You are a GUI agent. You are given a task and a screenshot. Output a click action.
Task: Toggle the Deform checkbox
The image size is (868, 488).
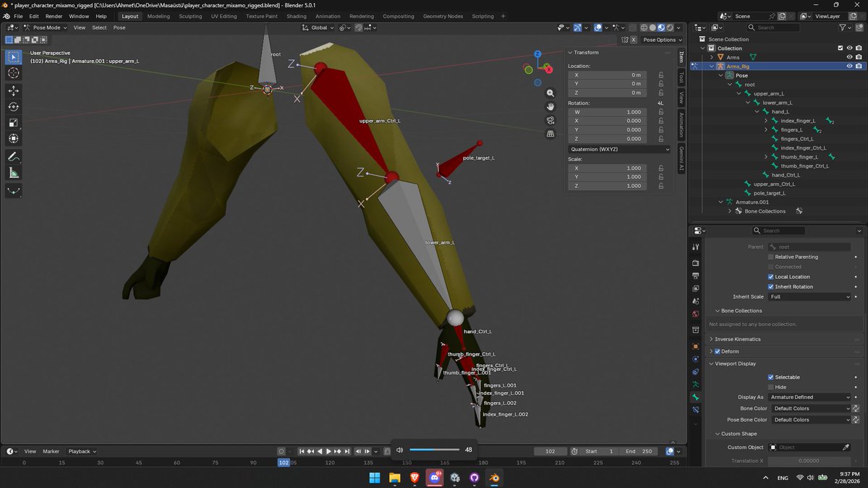(x=718, y=351)
